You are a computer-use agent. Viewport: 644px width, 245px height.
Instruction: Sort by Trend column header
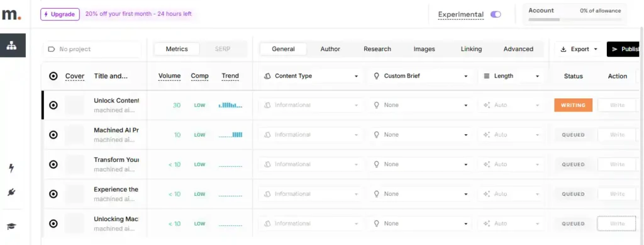coord(230,76)
